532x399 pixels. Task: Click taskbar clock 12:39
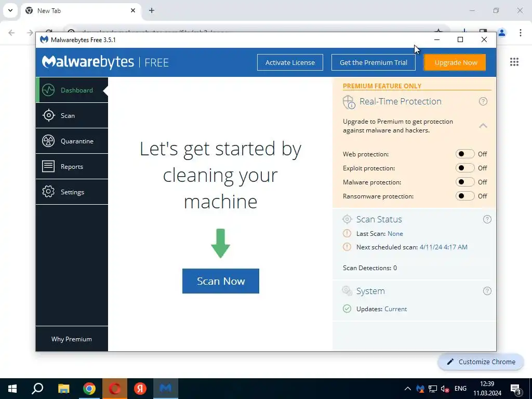tap(487, 384)
